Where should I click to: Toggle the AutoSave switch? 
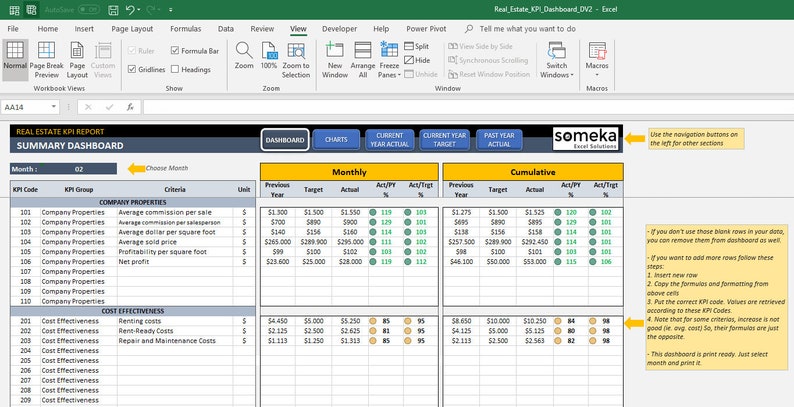coord(89,10)
